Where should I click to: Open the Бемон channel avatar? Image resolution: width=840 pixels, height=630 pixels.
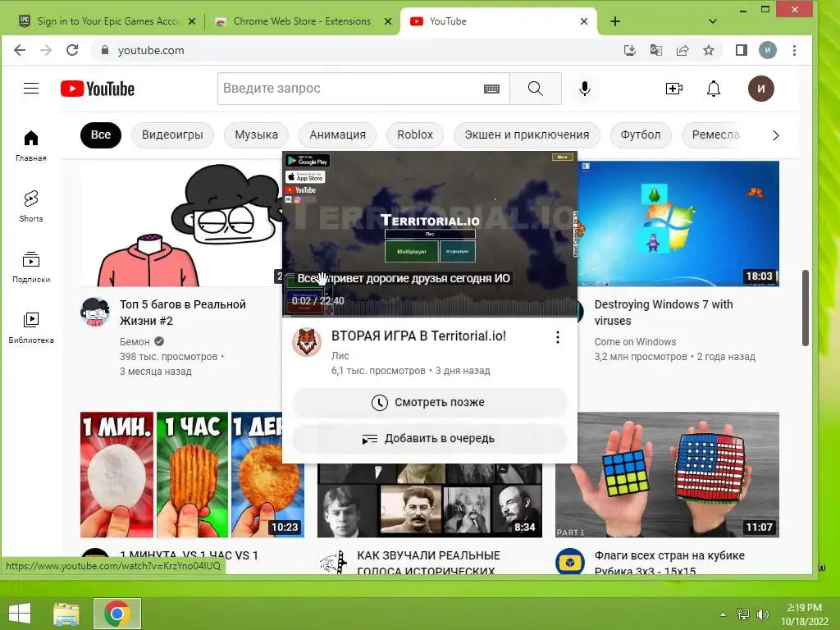[95, 311]
